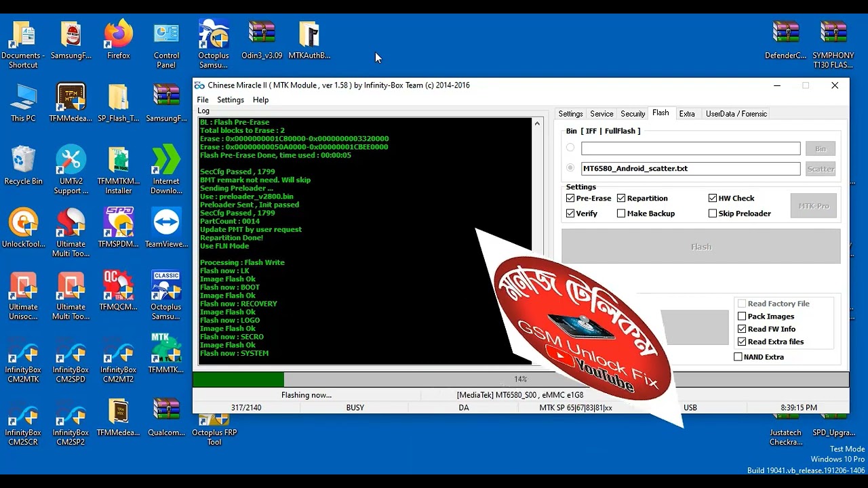Switch to the UserData / Forensic tab
This screenshot has width=868, height=488.
pyautogui.click(x=736, y=114)
